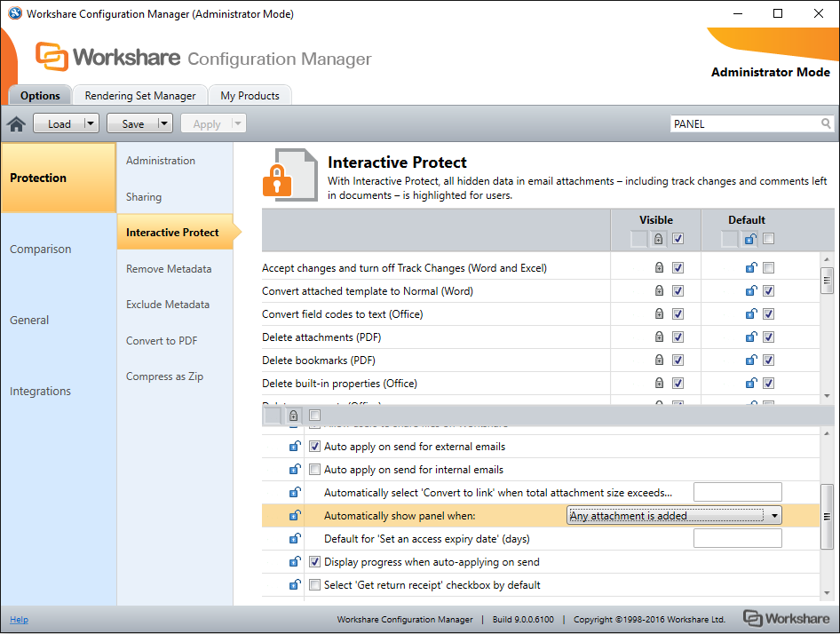Image resolution: width=840 pixels, height=634 pixels.
Task: Enable 'Auto apply on send for internal emails'
Action: pos(314,469)
